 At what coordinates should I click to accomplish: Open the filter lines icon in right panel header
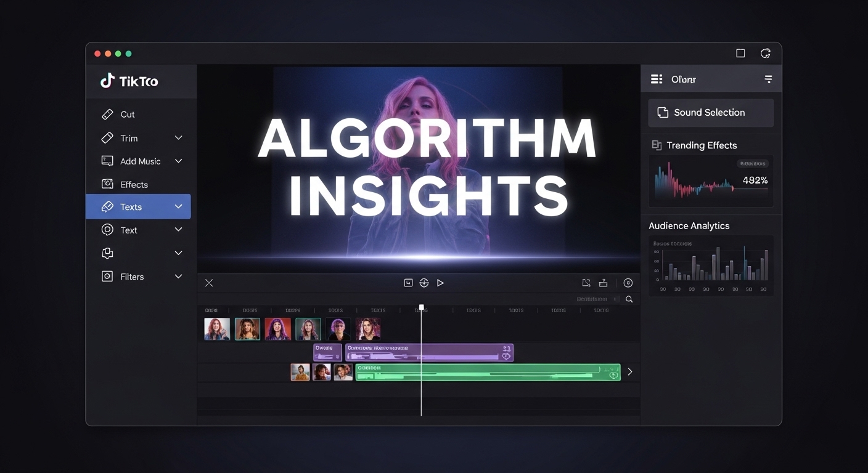(768, 79)
